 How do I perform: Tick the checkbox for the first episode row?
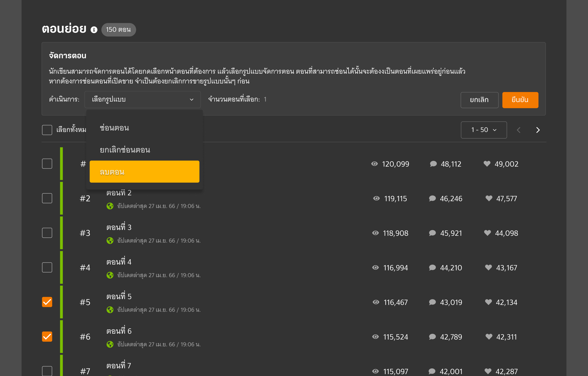[x=47, y=164]
